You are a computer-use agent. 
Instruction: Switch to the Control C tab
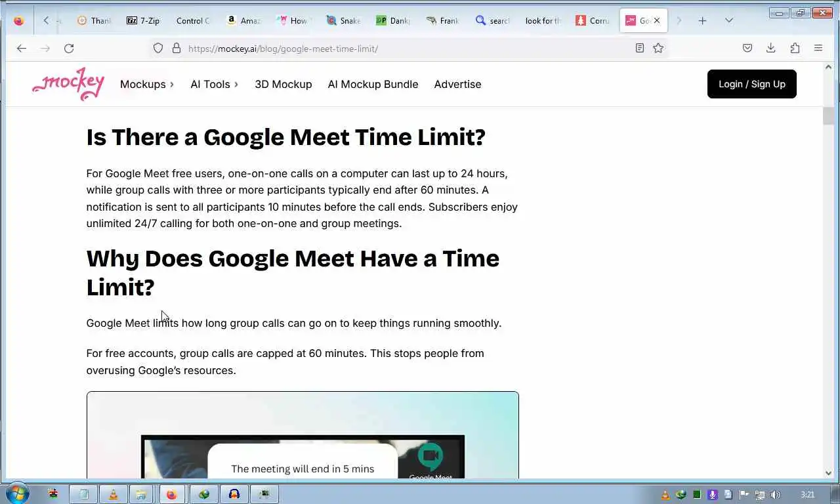(x=193, y=20)
